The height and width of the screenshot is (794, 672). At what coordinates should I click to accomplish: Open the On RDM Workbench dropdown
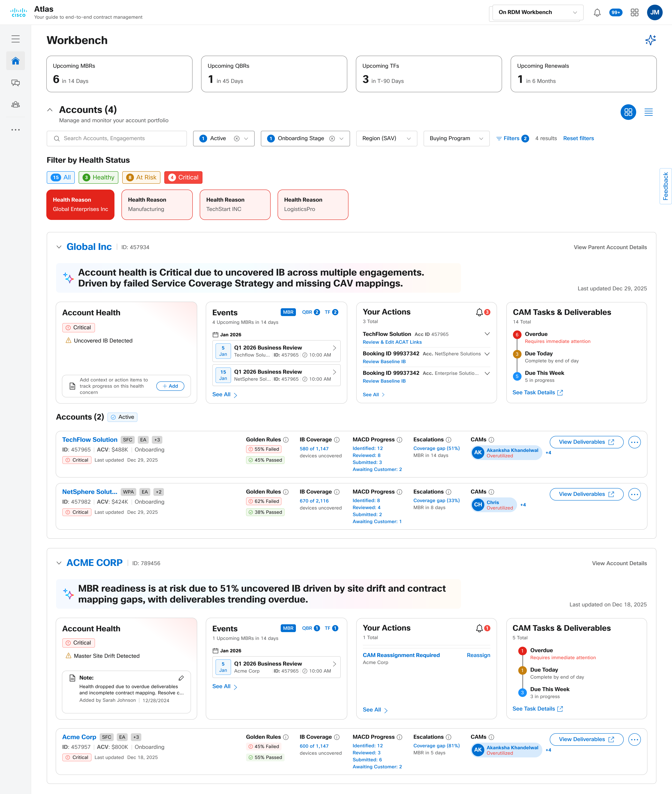537,13
